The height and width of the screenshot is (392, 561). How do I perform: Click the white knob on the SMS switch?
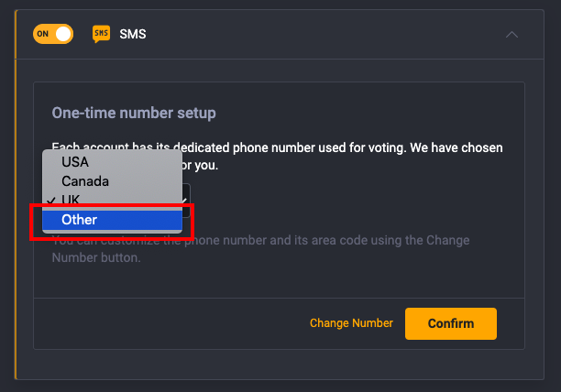(x=63, y=34)
